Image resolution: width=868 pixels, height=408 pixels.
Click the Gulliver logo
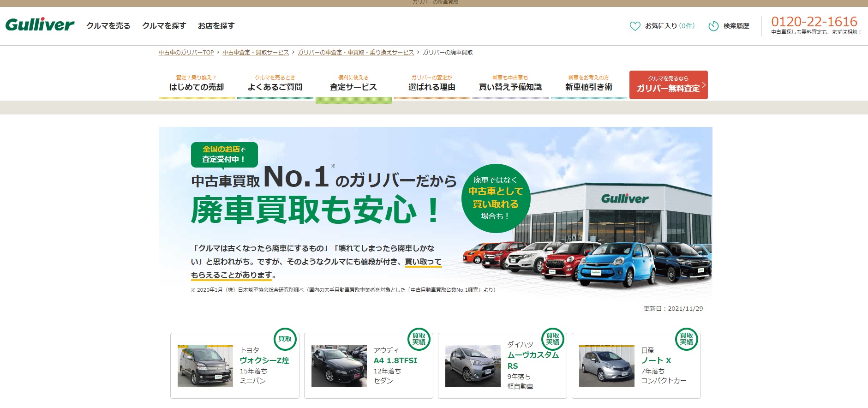[40, 25]
